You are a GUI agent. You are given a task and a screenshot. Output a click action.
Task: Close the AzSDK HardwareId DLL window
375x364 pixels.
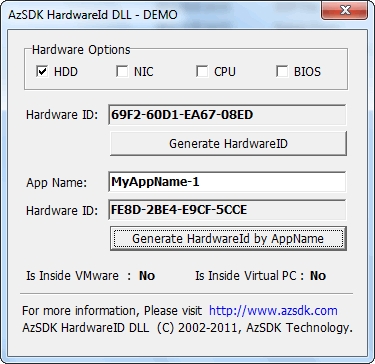[x=345, y=11]
